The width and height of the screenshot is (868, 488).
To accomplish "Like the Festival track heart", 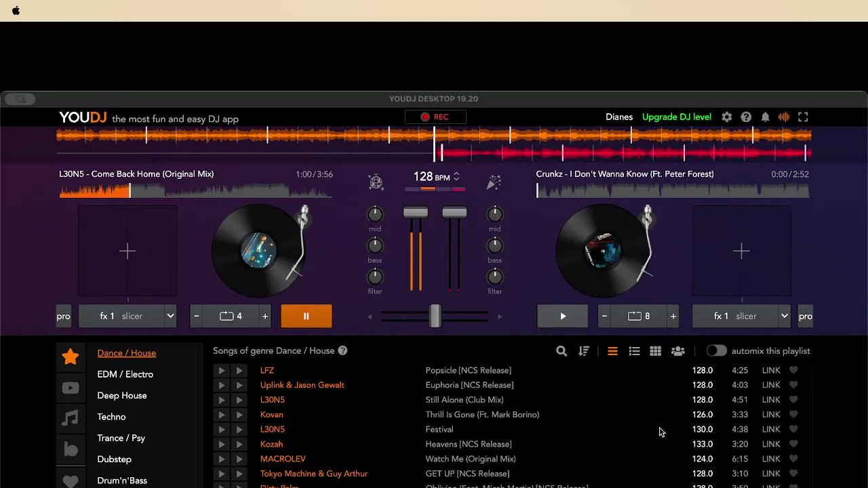I will click(x=793, y=429).
